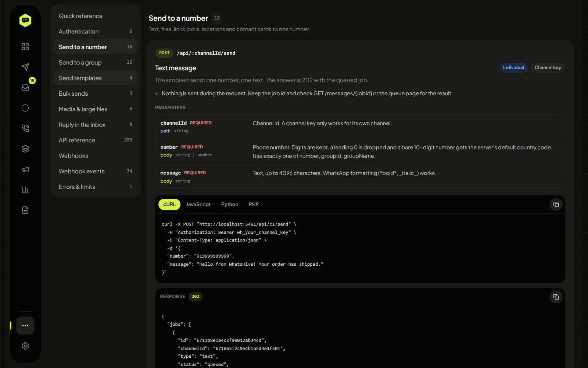The width and height of the screenshot is (588, 368).
Task: Open the bar chart analytics icon
Action: point(25,190)
